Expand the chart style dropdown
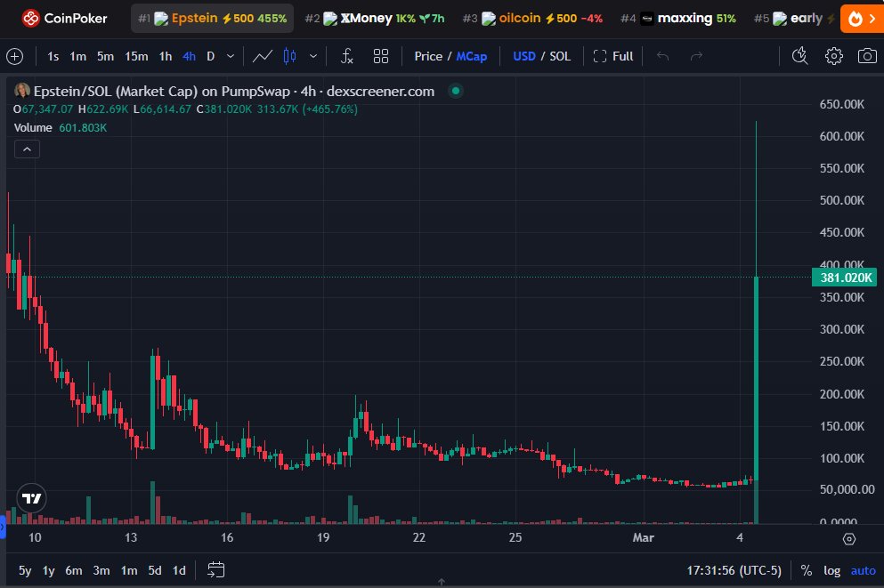The height and width of the screenshot is (588, 884). pos(313,56)
